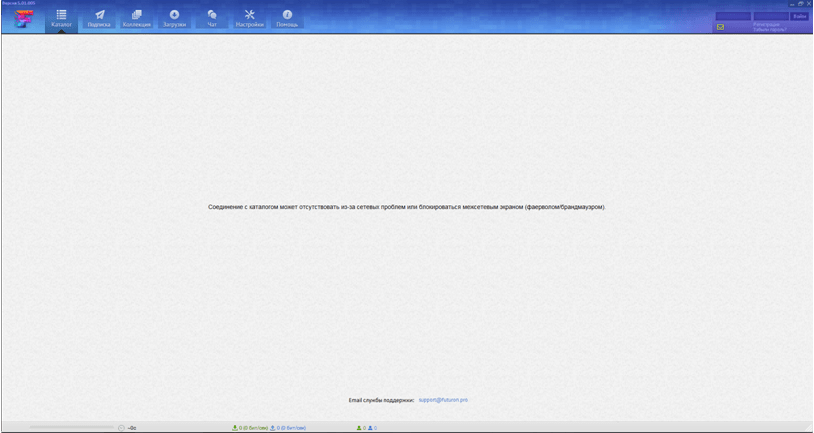The width and height of the screenshot is (814, 433).
Task: Click the login username field
Action: [x=732, y=16]
